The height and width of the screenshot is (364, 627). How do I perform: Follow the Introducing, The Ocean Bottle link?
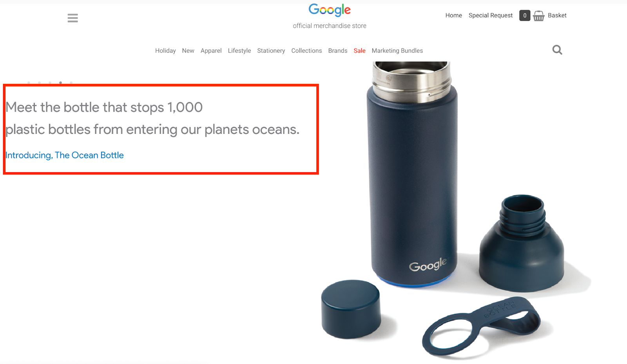[65, 155]
